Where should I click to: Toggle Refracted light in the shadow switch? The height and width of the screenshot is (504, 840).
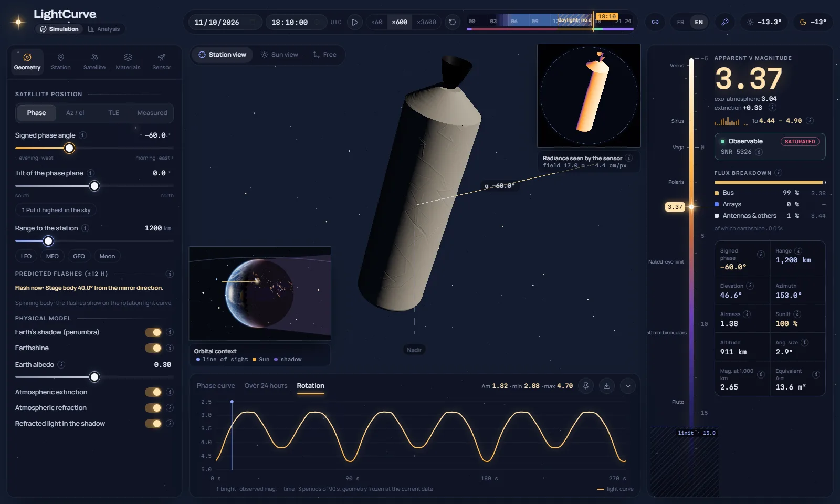[153, 424]
